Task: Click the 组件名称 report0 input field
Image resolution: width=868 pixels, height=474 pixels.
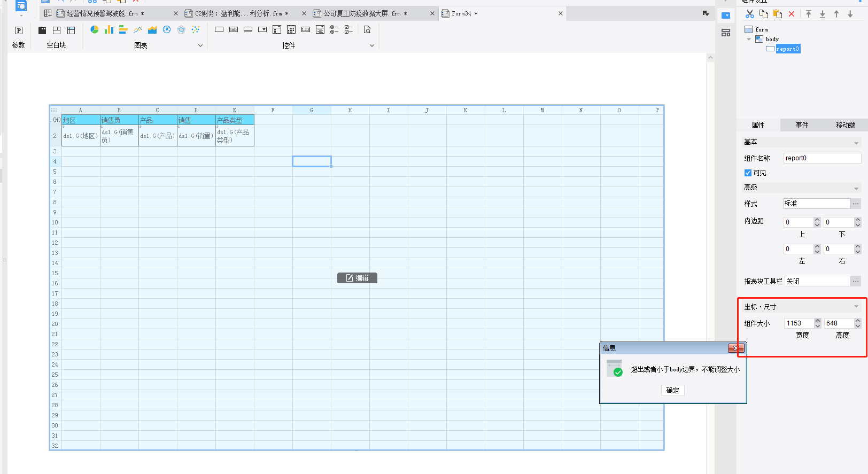Action: (x=822, y=158)
